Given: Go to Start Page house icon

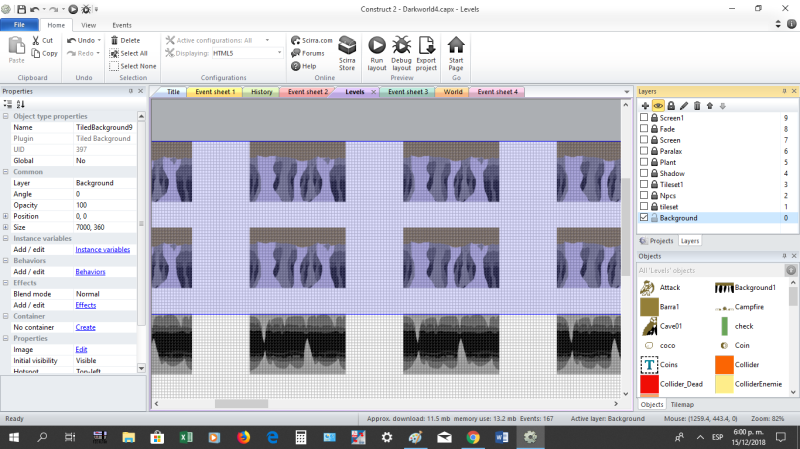Looking at the screenshot, I should [x=456, y=45].
